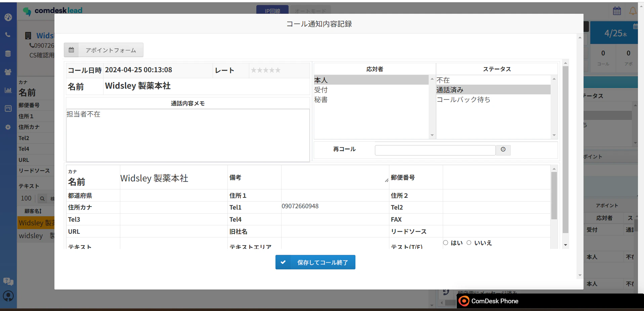Click the comdesk lead logo

53,11
